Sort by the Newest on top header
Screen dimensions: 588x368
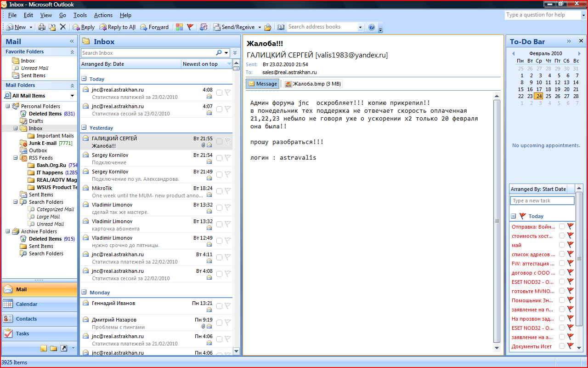tap(207, 64)
